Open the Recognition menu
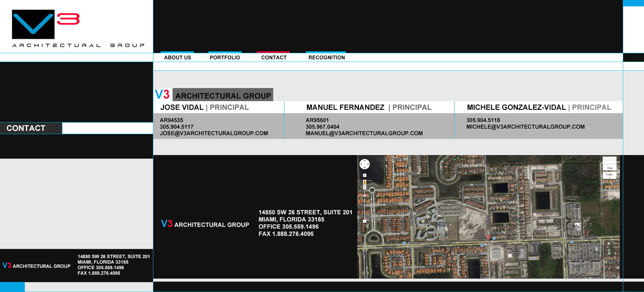644x292 pixels. tap(326, 58)
